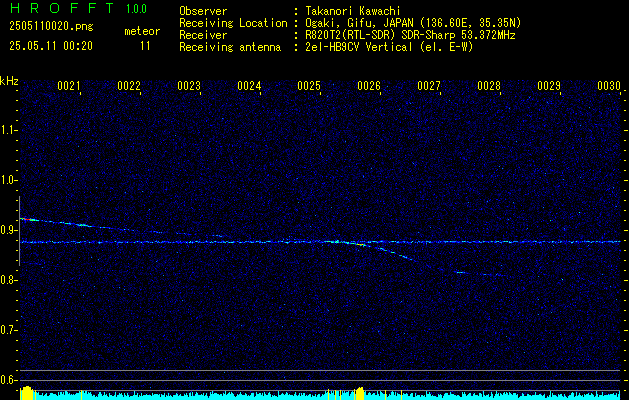The width and height of the screenshot is (629, 400).
Task: Select the version number 1.0.0
Action: 136,9
